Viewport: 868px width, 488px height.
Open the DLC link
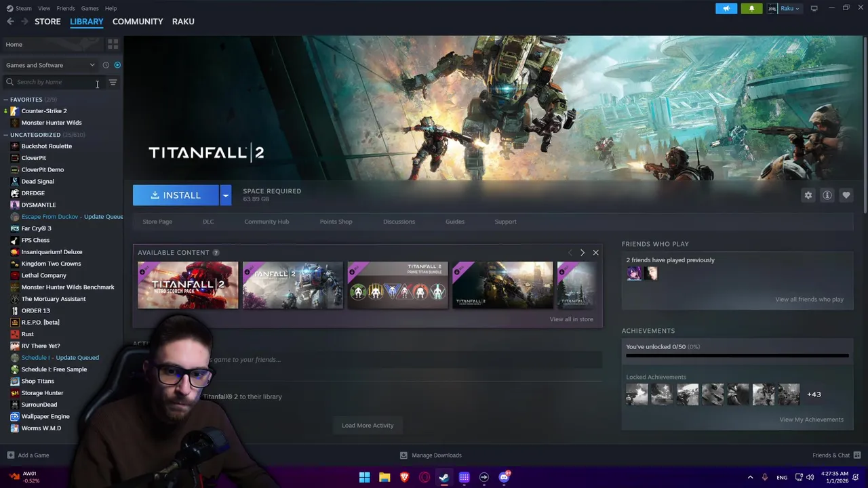point(208,222)
